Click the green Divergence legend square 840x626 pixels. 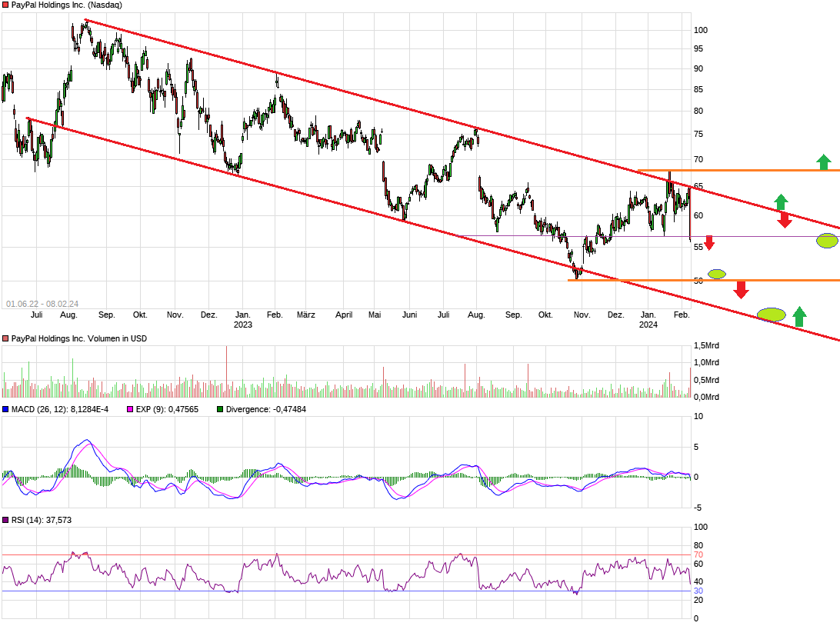click(x=220, y=410)
